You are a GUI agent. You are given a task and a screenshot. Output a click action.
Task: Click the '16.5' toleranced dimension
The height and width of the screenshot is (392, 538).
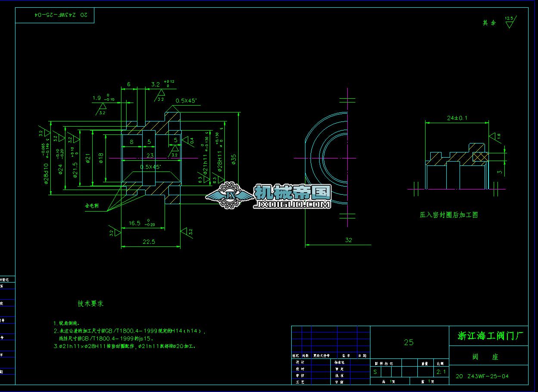(x=142, y=223)
